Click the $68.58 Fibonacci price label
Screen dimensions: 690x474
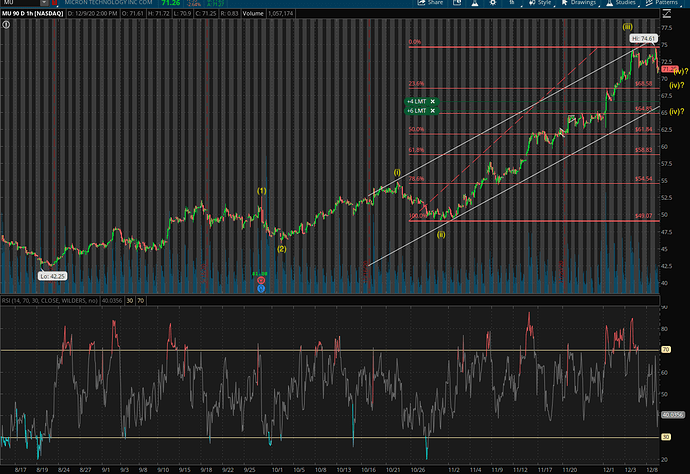(644, 84)
